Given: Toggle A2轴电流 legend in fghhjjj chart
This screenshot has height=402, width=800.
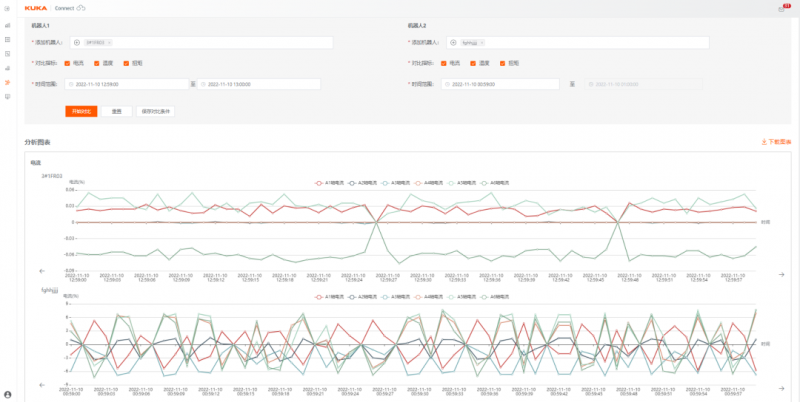Looking at the screenshot, I should tap(362, 296).
